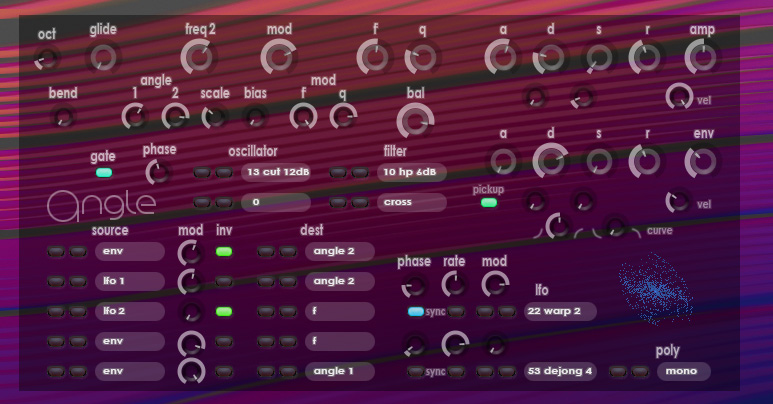This screenshot has height=404, width=773.
Task: Toggle inv for env to angle 2 row
Action: tap(224, 252)
